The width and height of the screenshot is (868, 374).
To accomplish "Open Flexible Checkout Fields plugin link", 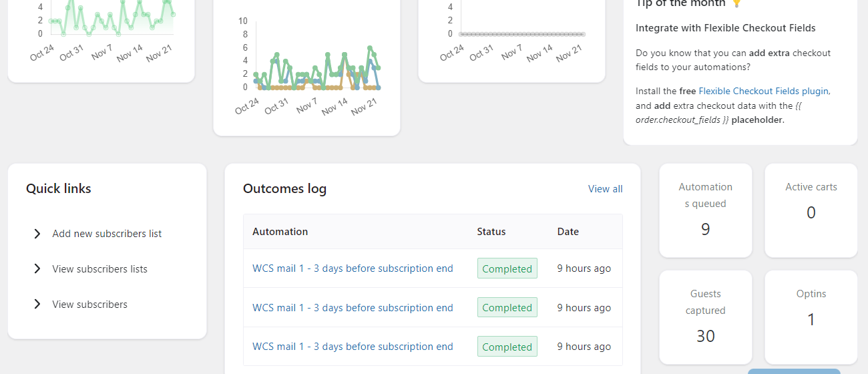I will coord(764,91).
